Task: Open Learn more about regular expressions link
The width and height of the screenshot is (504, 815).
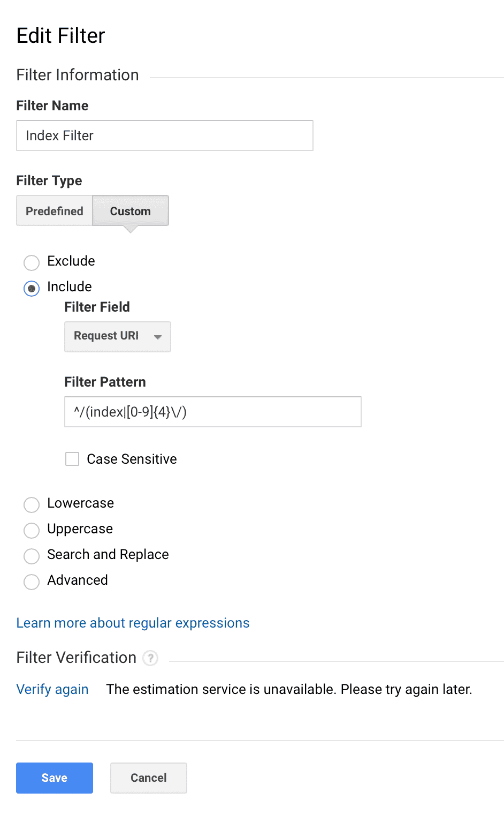Action: click(133, 623)
